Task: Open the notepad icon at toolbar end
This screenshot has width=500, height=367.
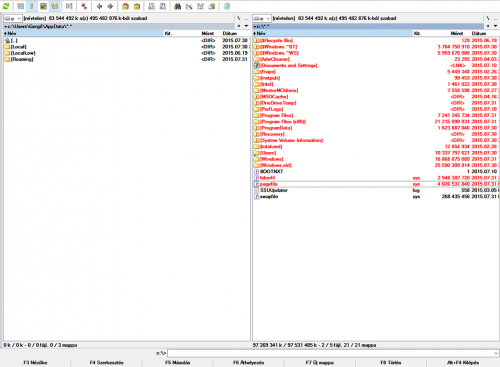Action: 227,6
